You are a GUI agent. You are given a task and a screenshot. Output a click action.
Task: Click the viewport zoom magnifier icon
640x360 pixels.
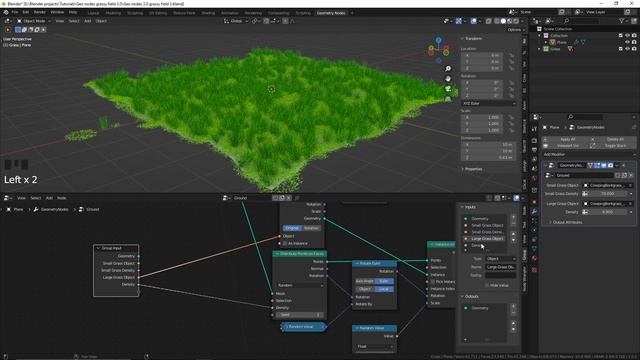pos(448,69)
